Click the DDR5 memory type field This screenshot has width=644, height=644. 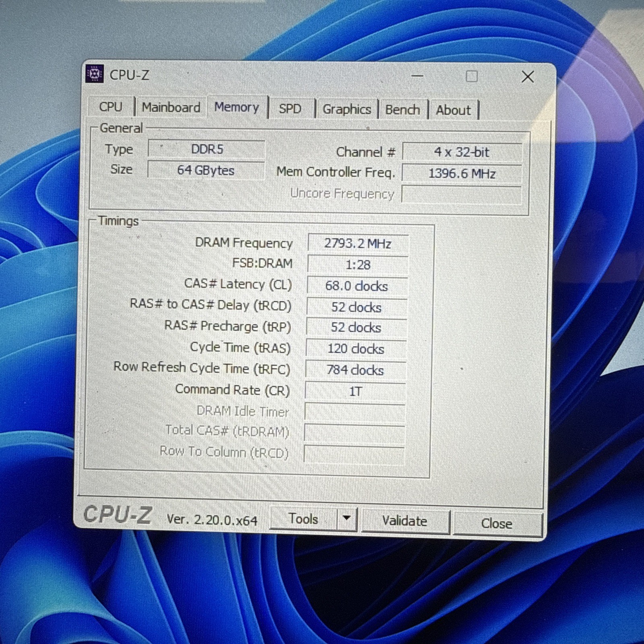coord(206,149)
